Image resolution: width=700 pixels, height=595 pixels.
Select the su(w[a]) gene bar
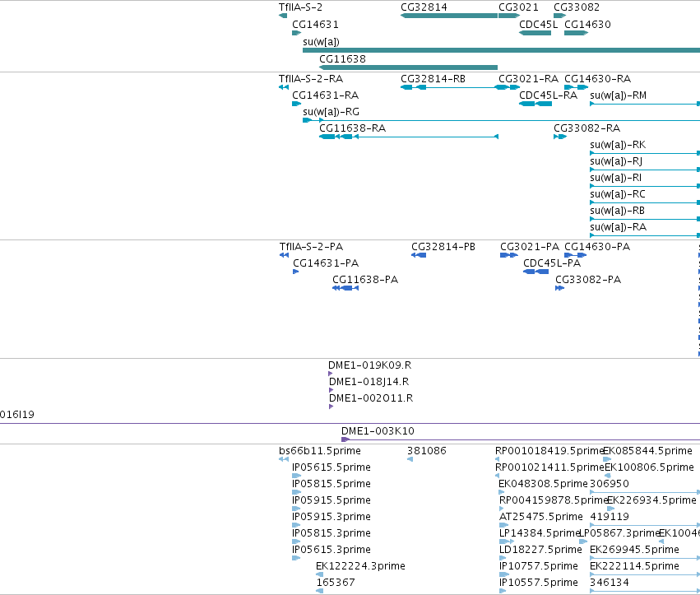pos(501,50)
